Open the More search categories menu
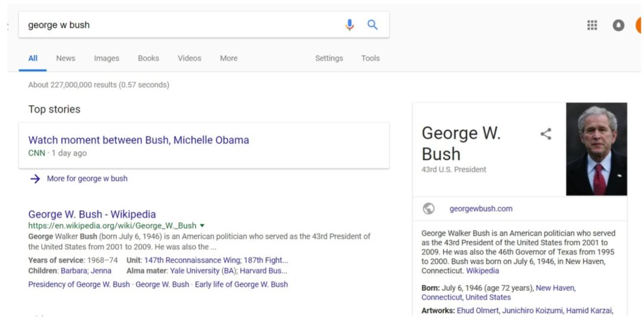This screenshot has height=319, width=644. coord(228,58)
